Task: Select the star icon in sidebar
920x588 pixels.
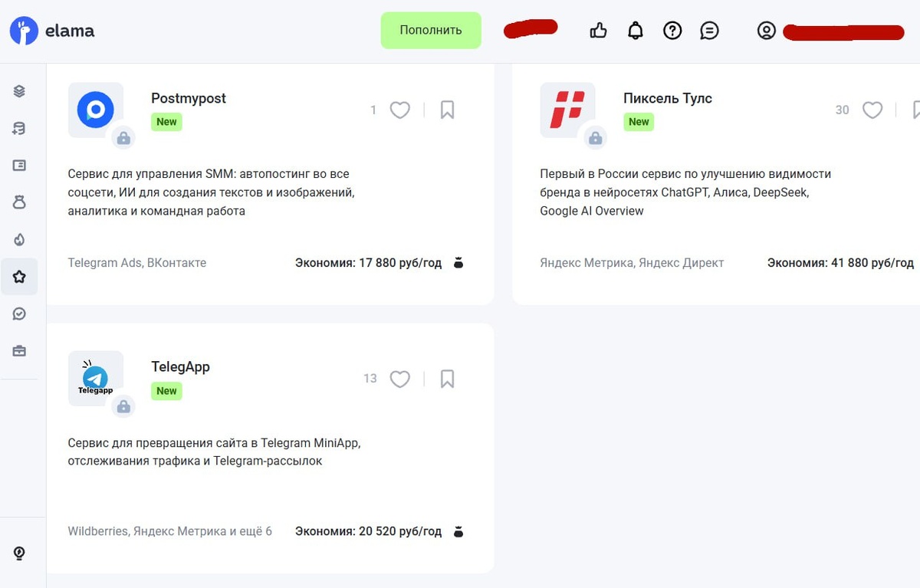Action: tap(19, 277)
